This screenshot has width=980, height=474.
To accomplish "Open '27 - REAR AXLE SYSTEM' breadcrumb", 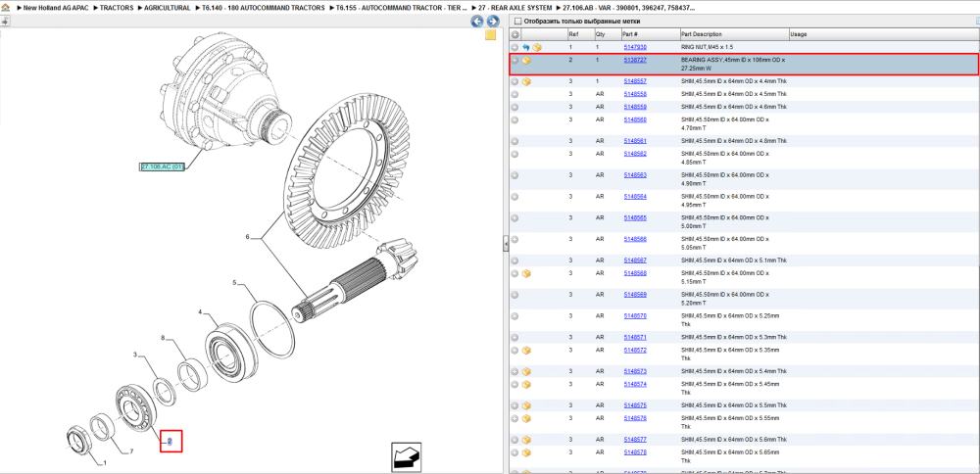I will pyautogui.click(x=515, y=8).
